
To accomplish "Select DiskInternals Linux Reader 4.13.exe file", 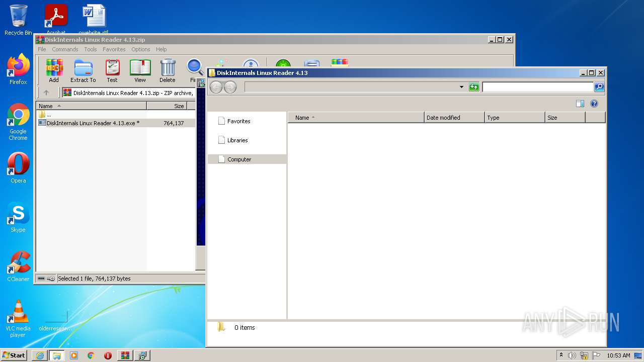I will tap(116, 123).
